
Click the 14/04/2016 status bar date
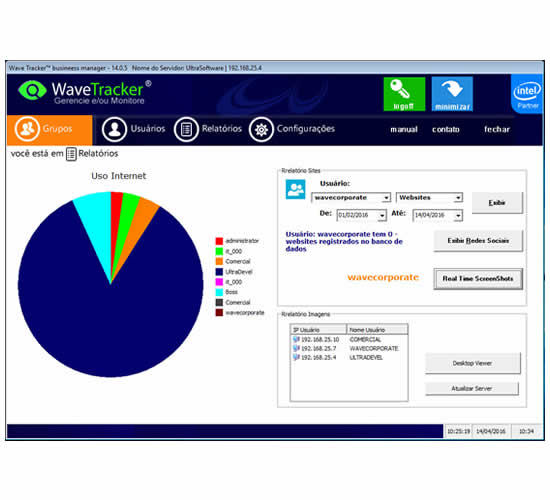(x=491, y=431)
